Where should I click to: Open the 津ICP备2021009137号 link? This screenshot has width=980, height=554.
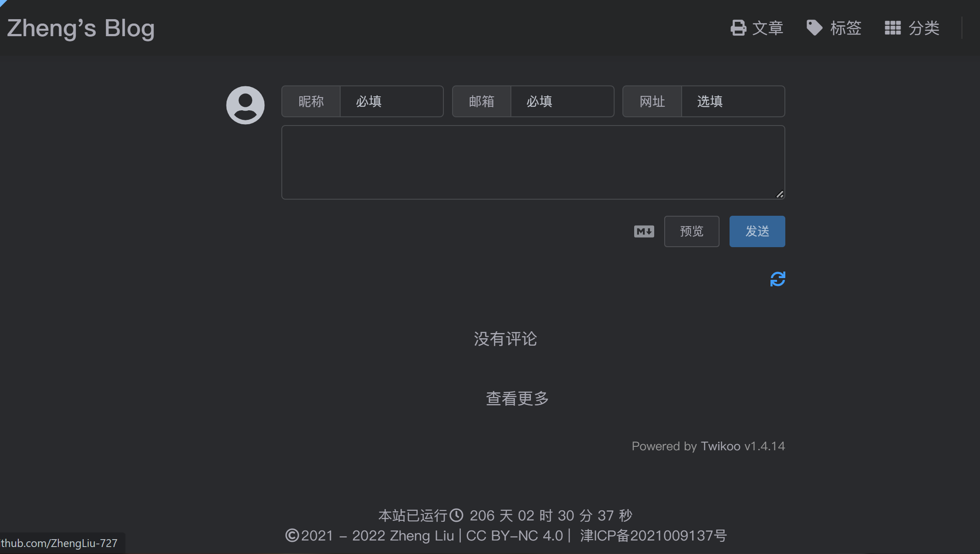[653, 536]
